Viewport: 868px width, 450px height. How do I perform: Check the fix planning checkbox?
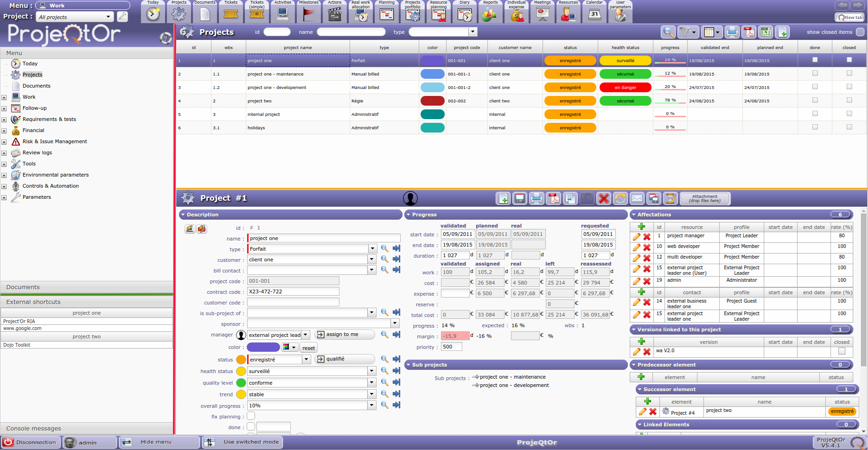coord(251,416)
